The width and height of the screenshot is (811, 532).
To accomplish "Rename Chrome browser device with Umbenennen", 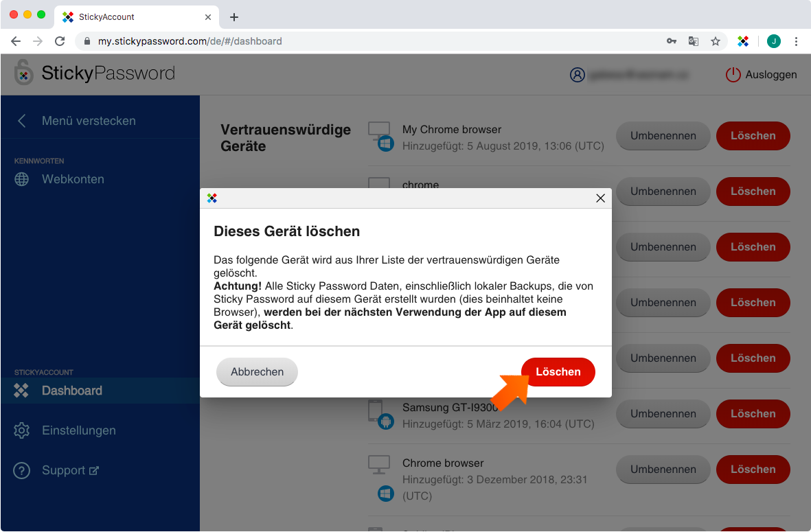I will click(x=663, y=470).
